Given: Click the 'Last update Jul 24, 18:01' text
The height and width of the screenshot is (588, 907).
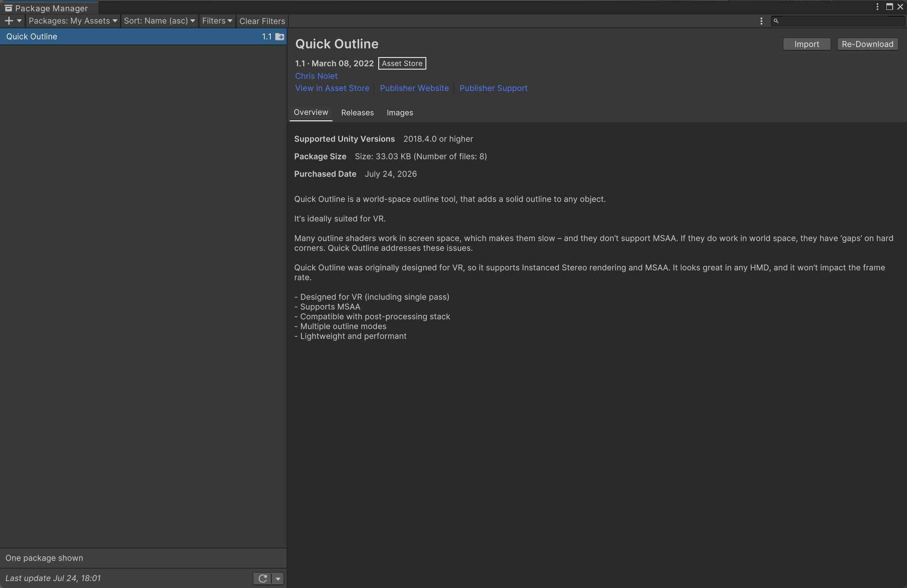Looking at the screenshot, I should coord(53,578).
